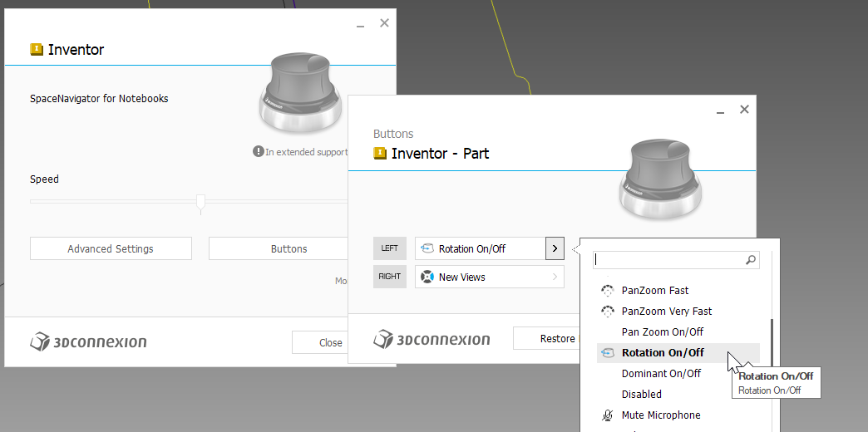Click the 3Dconnexion logo in the Buttons window
868x432 pixels.
432,339
